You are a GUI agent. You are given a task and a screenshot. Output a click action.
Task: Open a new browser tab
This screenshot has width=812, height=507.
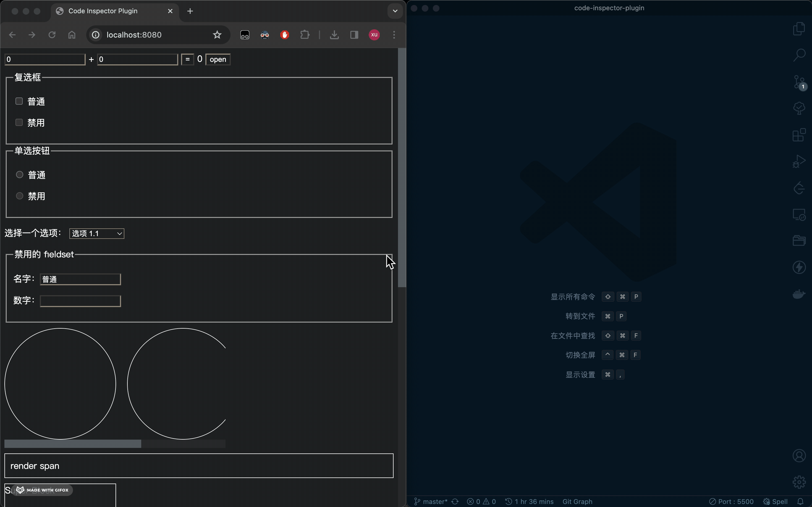(x=190, y=11)
